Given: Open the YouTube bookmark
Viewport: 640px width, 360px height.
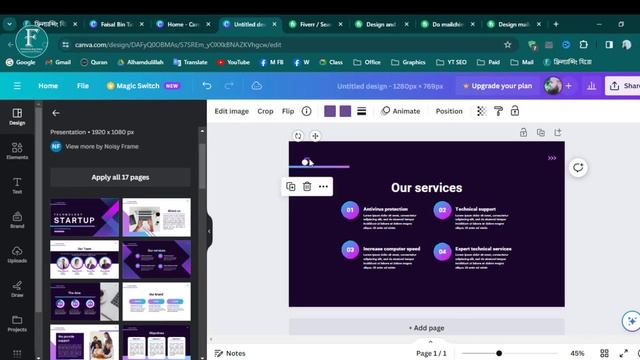Looking at the screenshot, I should [x=233, y=62].
